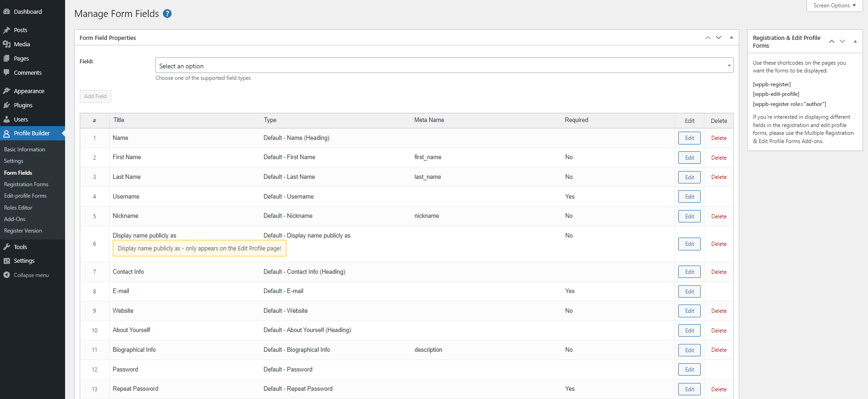Open the help icon beside Manage Form Fields
The width and height of the screenshot is (868, 399).
(167, 14)
